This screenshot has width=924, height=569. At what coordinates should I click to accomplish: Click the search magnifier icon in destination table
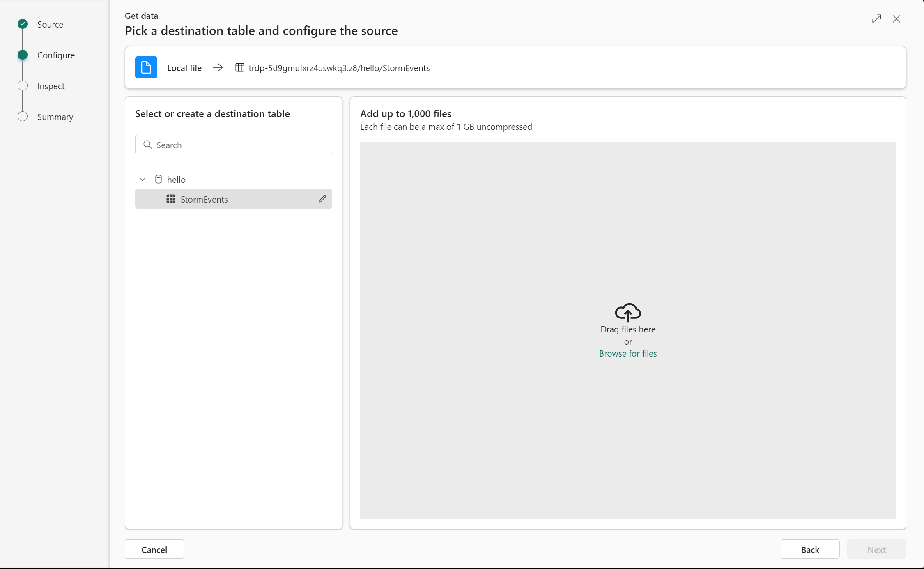147,145
